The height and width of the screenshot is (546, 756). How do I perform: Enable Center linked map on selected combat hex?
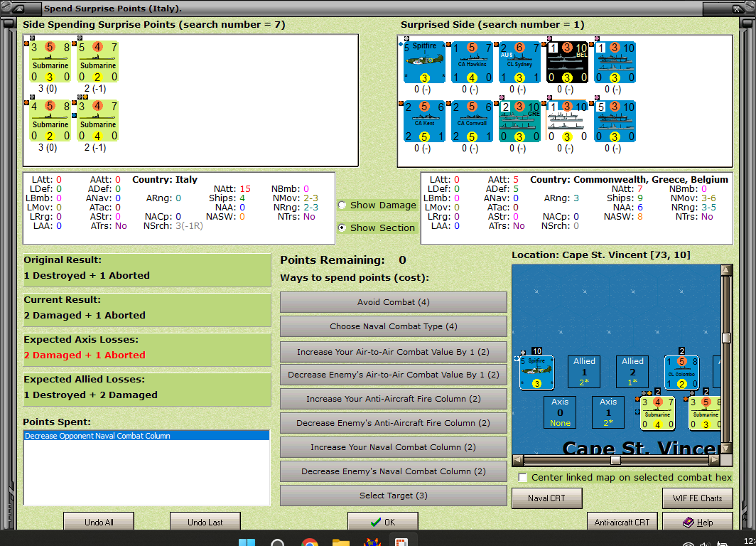point(522,478)
